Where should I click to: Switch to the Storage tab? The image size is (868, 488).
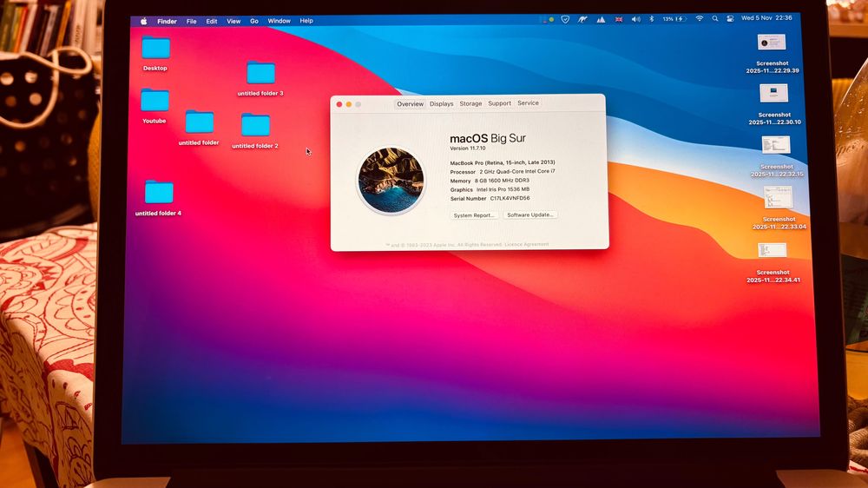pos(470,103)
